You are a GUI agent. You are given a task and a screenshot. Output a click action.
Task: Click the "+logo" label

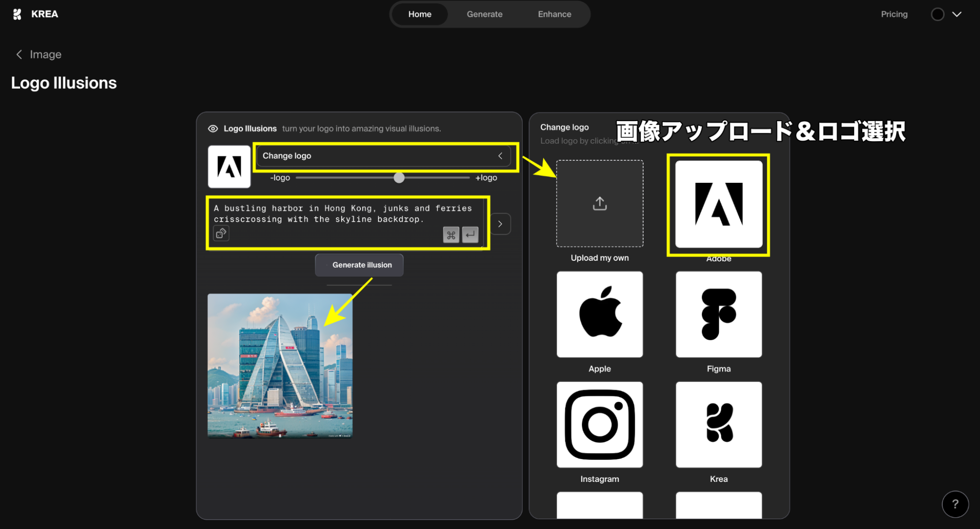(486, 177)
